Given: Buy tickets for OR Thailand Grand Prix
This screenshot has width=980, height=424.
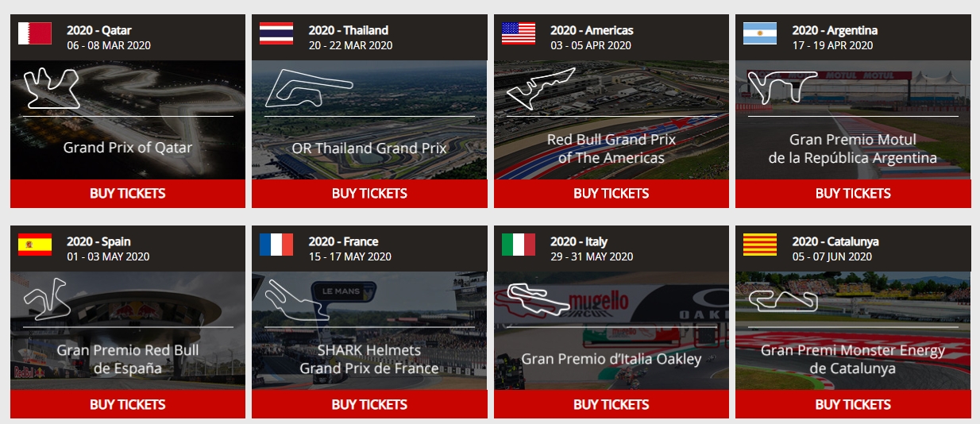Looking at the screenshot, I should (369, 193).
